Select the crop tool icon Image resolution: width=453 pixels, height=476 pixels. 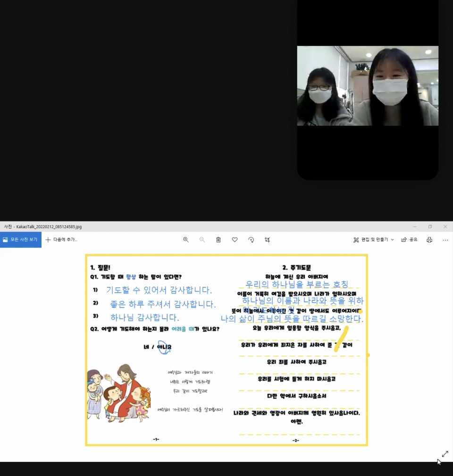[x=267, y=240]
